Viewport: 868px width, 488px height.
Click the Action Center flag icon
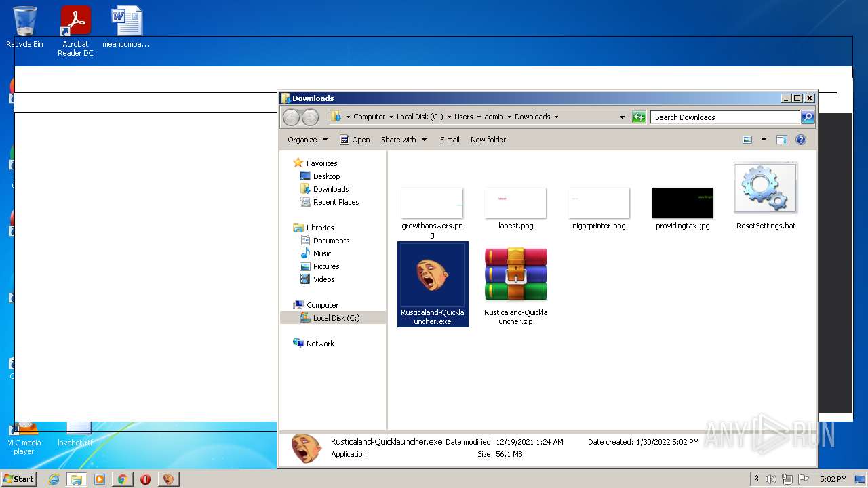[804, 479]
